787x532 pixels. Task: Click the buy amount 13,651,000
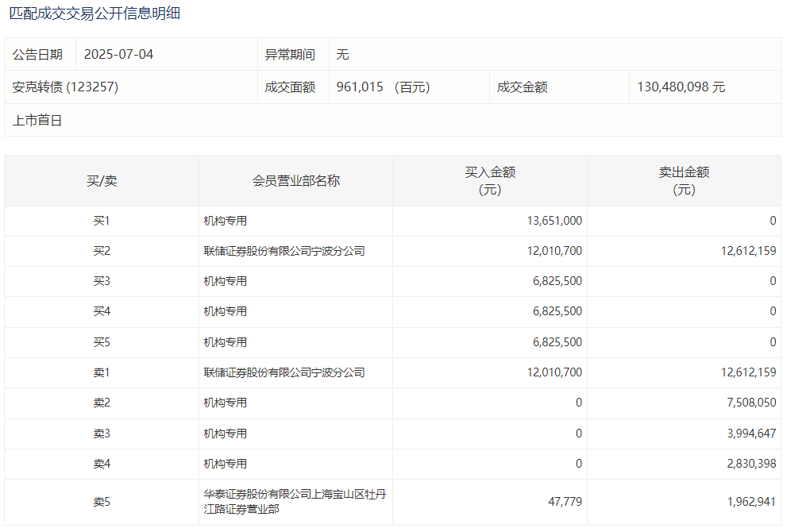click(554, 221)
